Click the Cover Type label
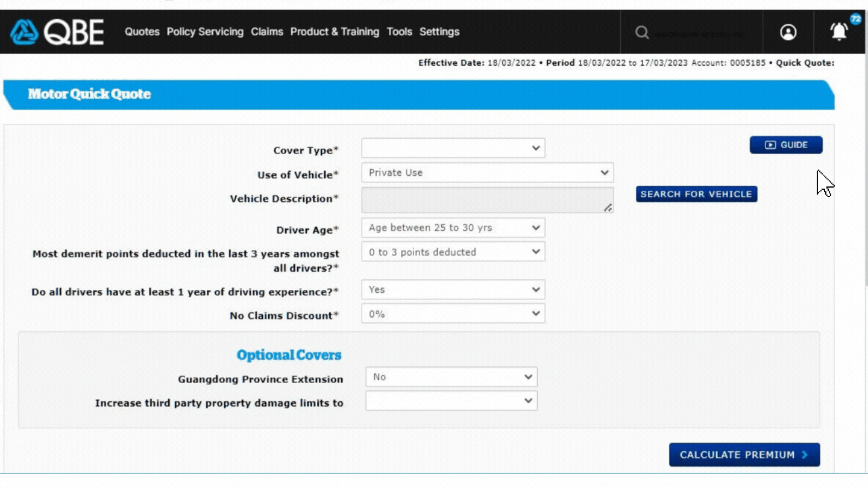 tap(306, 151)
